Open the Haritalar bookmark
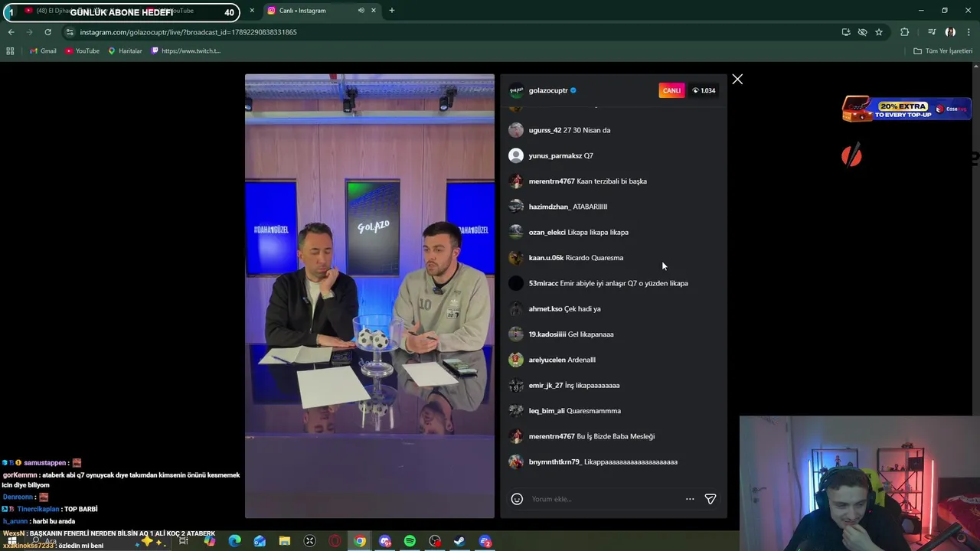The height and width of the screenshot is (551, 980). click(125, 51)
